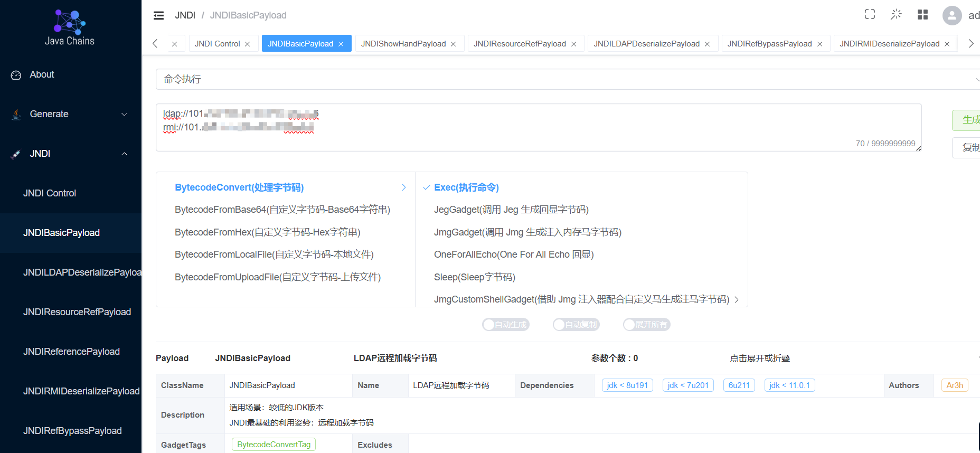Open the 命令执行 dropdown
The image size is (980, 453).
click(568, 79)
